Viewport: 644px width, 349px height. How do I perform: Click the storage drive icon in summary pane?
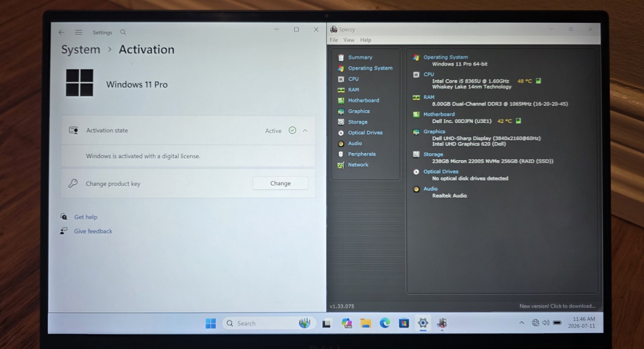416,155
